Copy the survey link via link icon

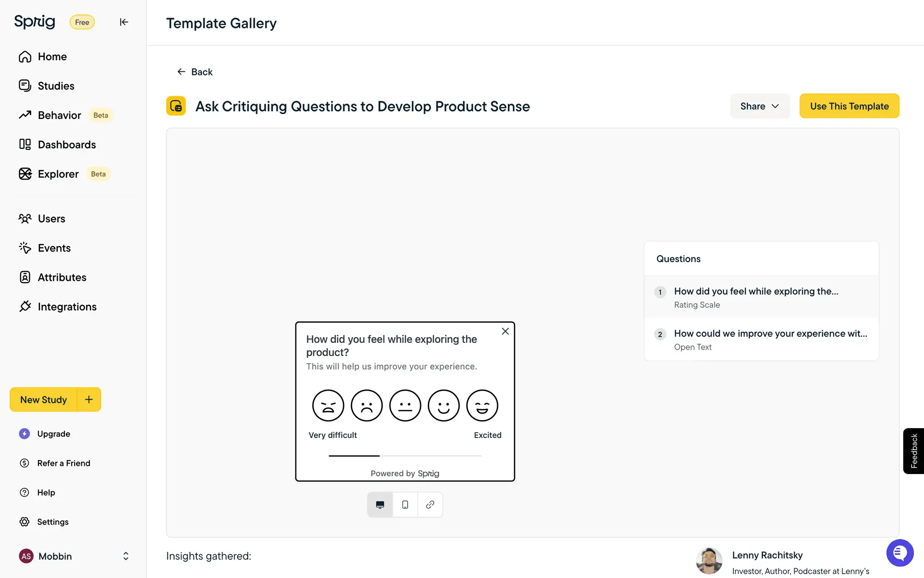click(430, 504)
